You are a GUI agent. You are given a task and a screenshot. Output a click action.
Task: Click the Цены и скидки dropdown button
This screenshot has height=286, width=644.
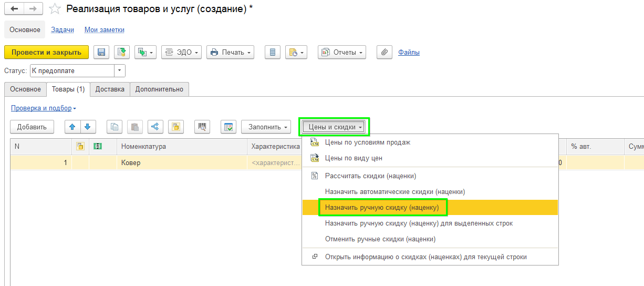coord(335,127)
